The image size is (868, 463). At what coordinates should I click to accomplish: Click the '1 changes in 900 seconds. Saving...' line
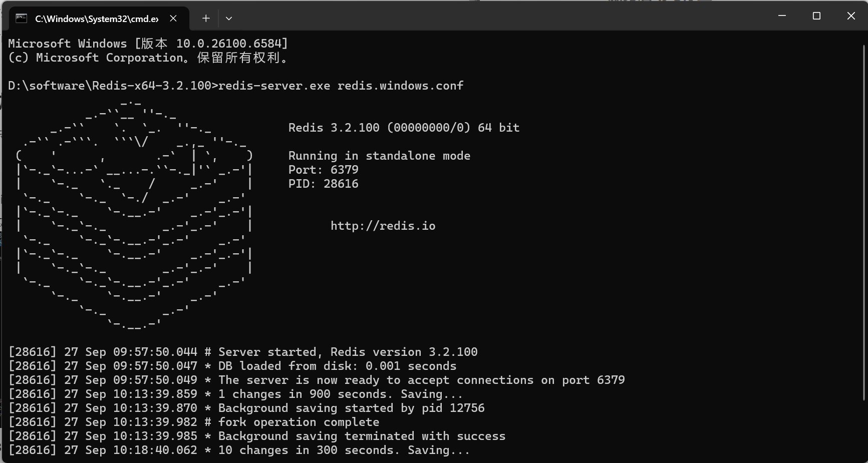(x=236, y=394)
